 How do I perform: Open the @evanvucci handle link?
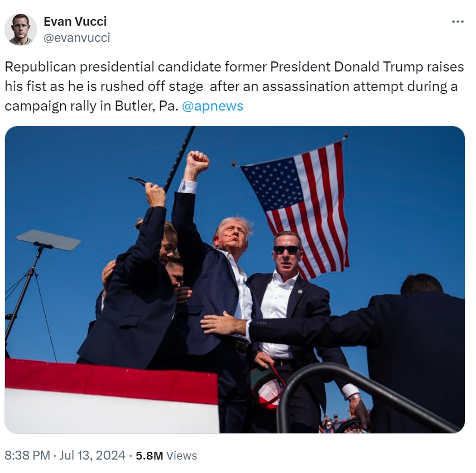pos(77,37)
